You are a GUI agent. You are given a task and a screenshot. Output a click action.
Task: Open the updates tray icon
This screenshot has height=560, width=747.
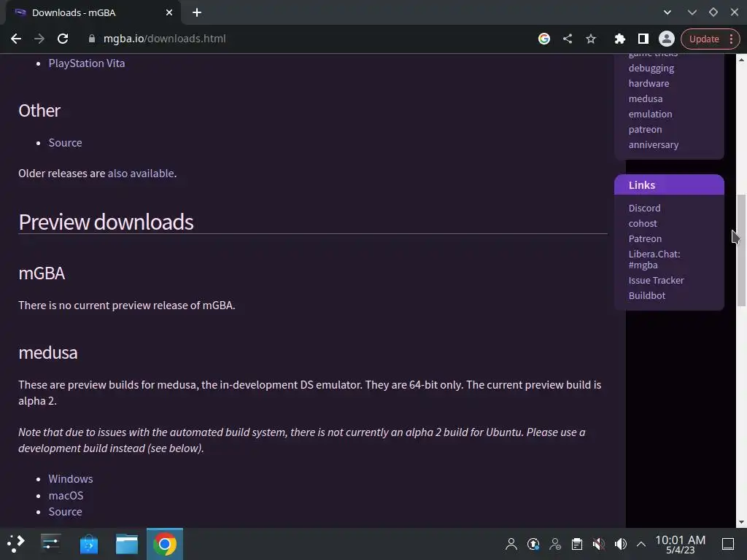(x=533, y=544)
